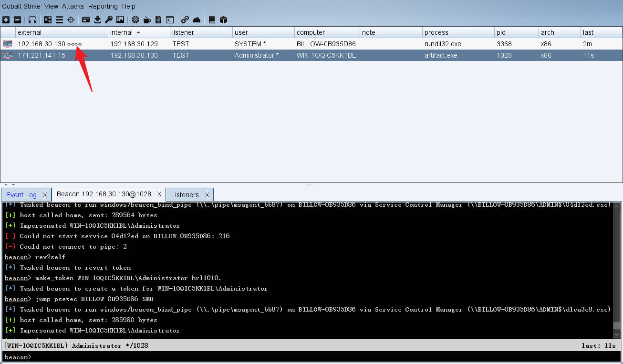Select beacon icon for WIN-1OQIC5KK1BL row

click(x=8, y=55)
